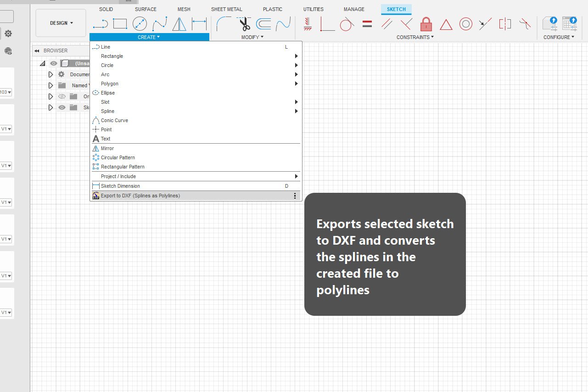Switch to the UTILITIES tab

(x=314, y=9)
